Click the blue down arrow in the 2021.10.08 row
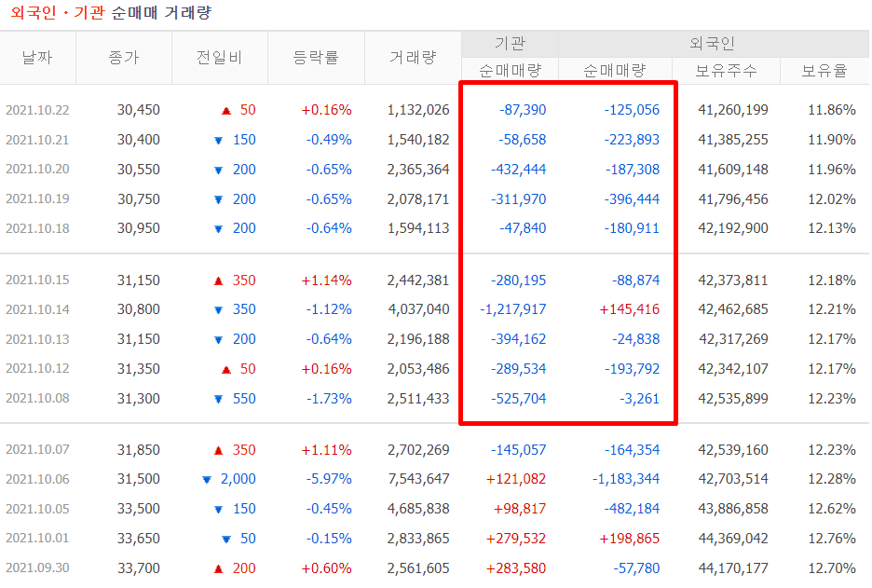The image size is (872, 588). tap(218, 399)
